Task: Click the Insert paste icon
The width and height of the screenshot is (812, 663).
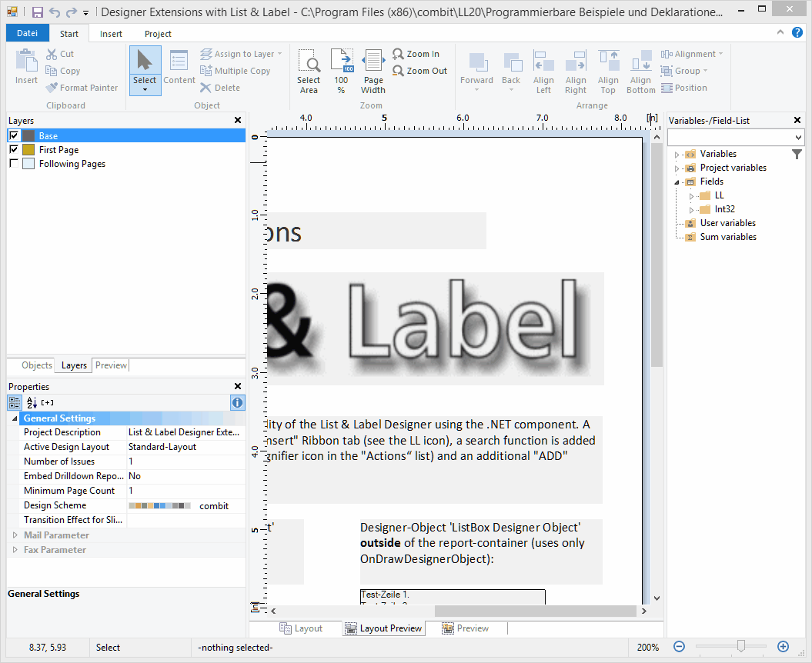Action: 26,66
